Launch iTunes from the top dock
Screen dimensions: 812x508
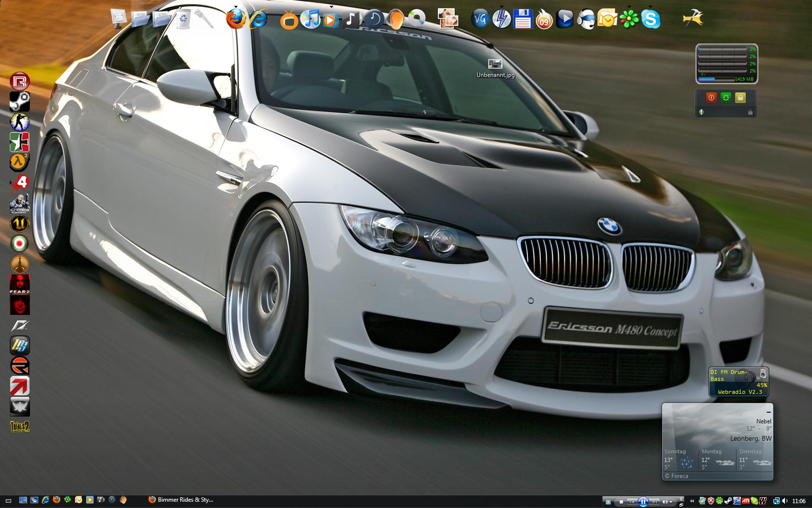(310, 19)
